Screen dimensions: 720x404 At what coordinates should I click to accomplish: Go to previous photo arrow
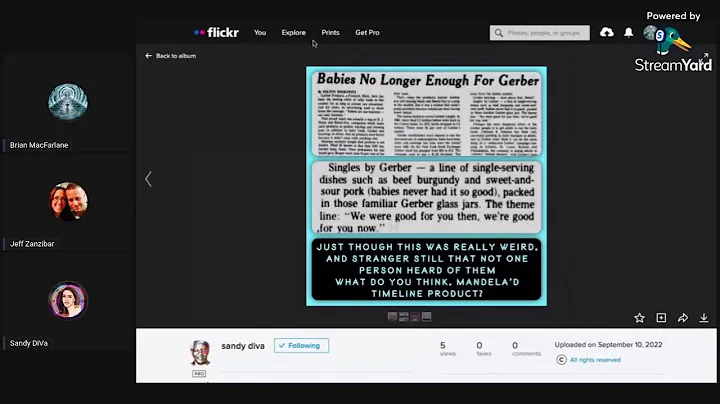click(x=148, y=179)
